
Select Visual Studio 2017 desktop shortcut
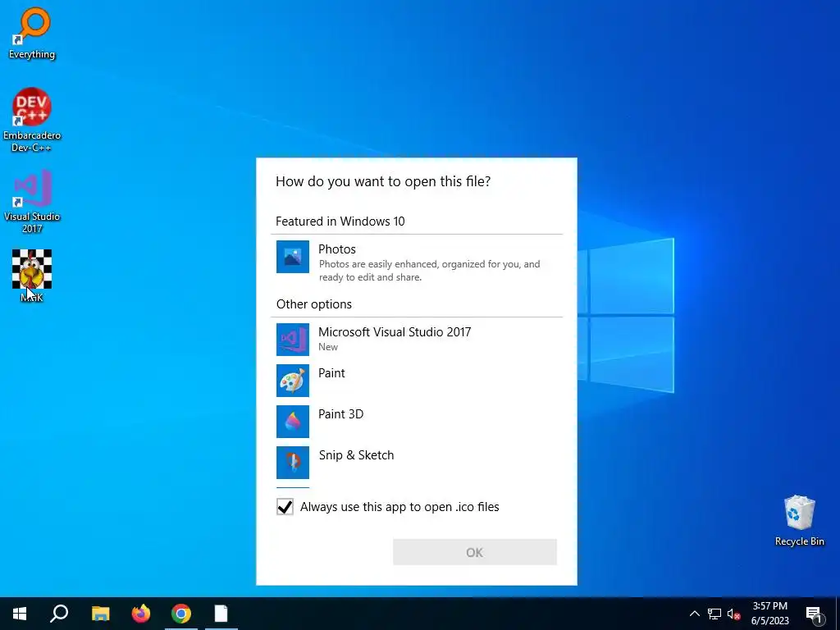pos(32,202)
